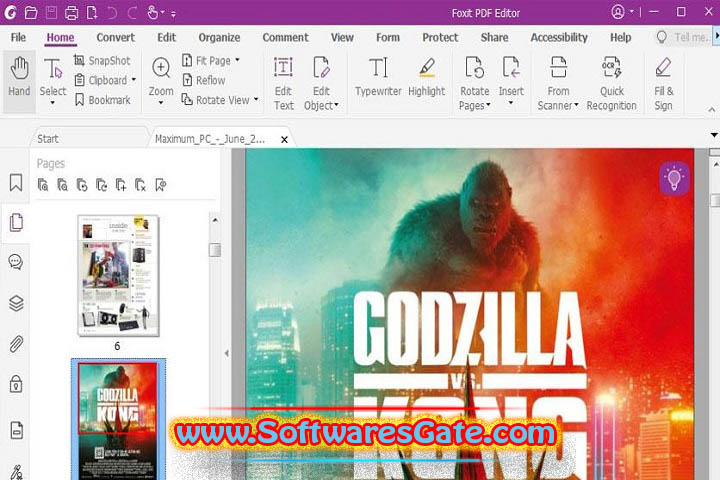
Task: Select the Typewriter tool
Action: (378, 76)
